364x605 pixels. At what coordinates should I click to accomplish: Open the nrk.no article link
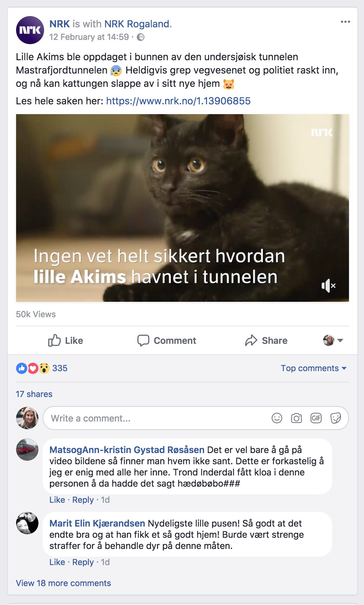pyautogui.click(x=178, y=101)
